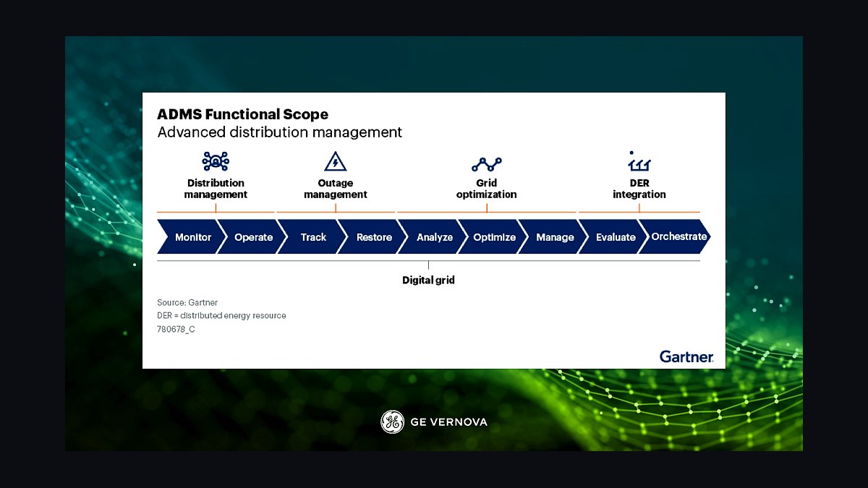868x488 pixels.
Task: Click the "Outage management" label
Action: [x=336, y=189]
